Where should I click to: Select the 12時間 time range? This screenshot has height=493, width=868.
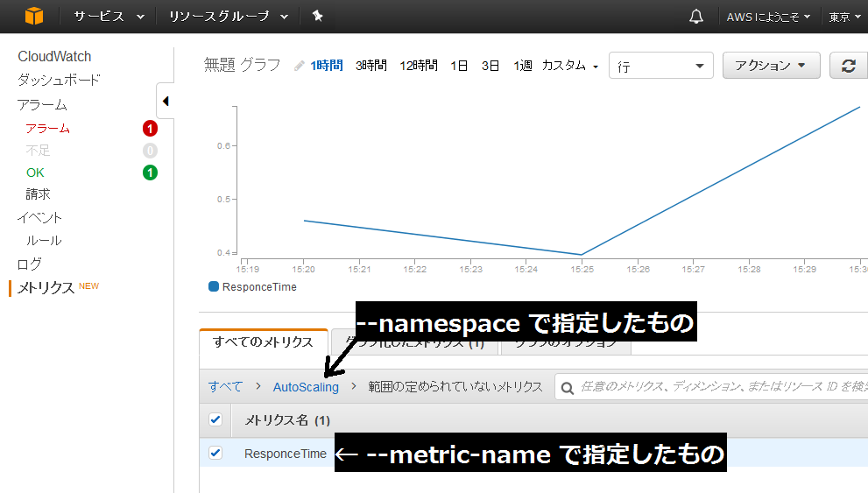419,66
